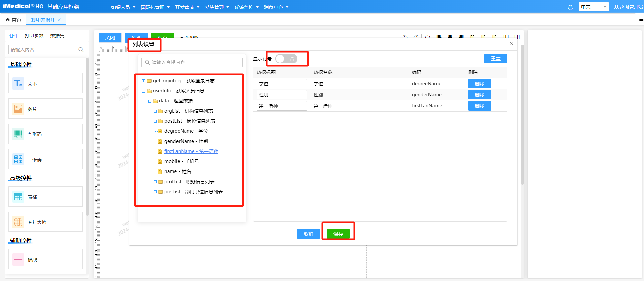Click the green 保存 button in dialog
This screenshot has width=644, height=281.
click(338, 234)
